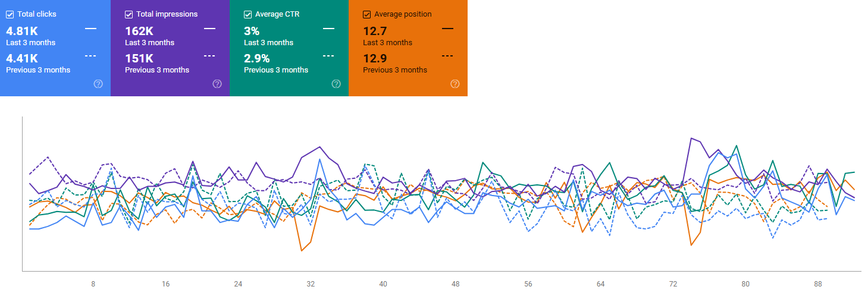Image resolution: width=868 pixels, height=296 pixels.
Task: Select dashed line indicator beside 151K
Action: click(x=209, y=56)
